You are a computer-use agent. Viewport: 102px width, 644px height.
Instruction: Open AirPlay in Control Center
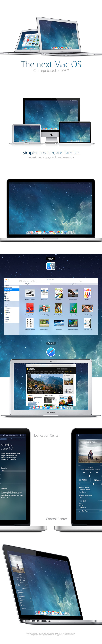click(x=98, y=480)
